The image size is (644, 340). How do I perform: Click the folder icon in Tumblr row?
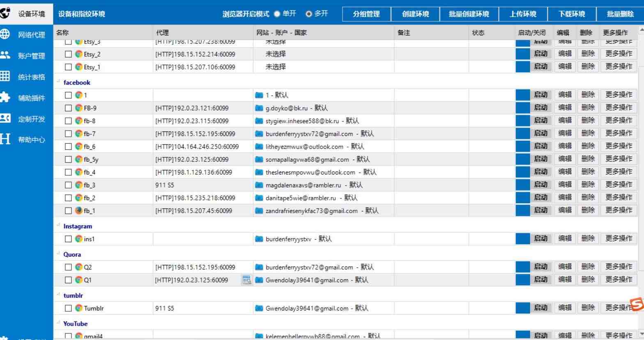click(259, 308)
